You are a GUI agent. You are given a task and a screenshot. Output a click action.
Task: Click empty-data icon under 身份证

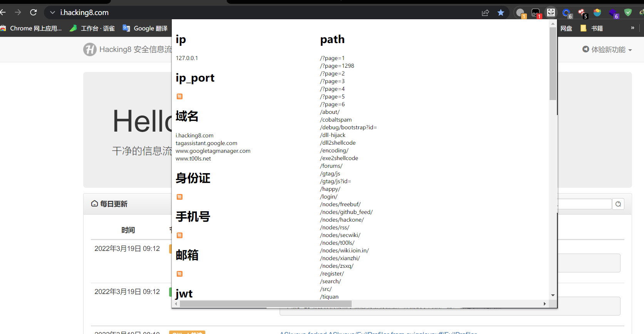pos(179,197)
